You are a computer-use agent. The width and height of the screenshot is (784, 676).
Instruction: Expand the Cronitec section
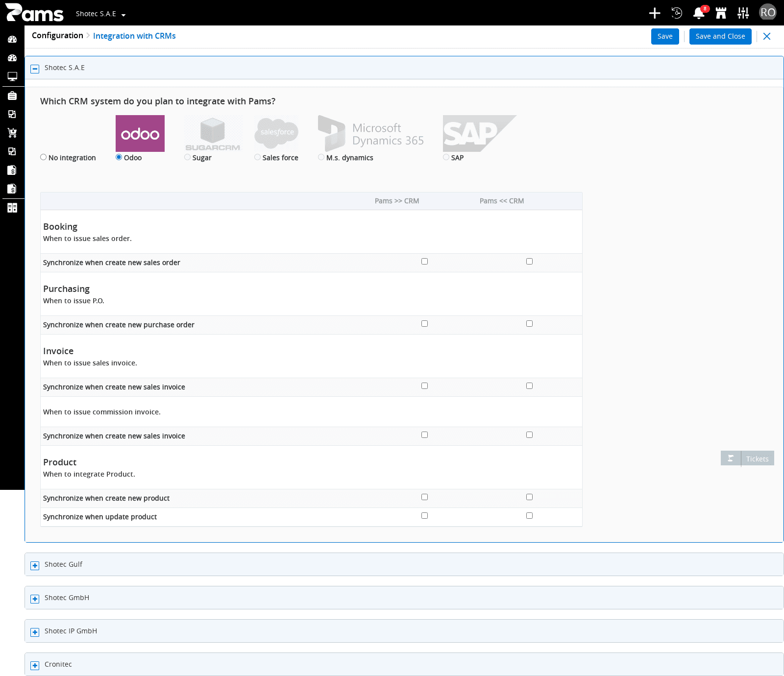[x=35, y=666]
